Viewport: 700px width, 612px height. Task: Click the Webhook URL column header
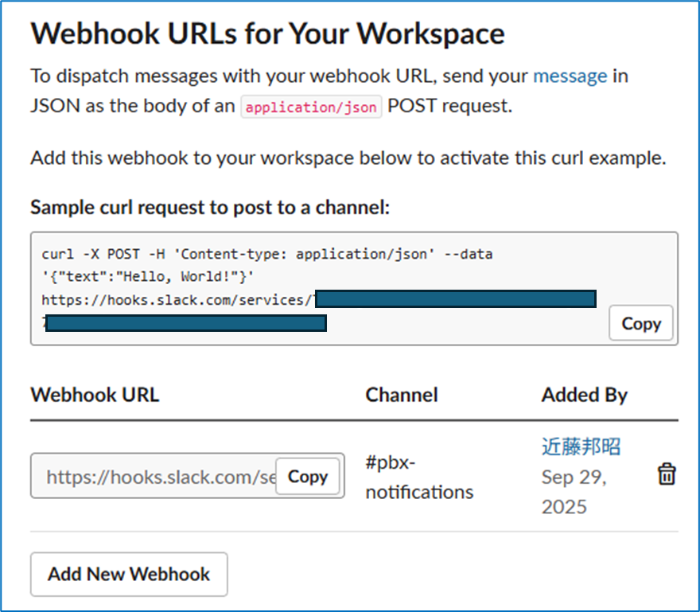point(95,395)
